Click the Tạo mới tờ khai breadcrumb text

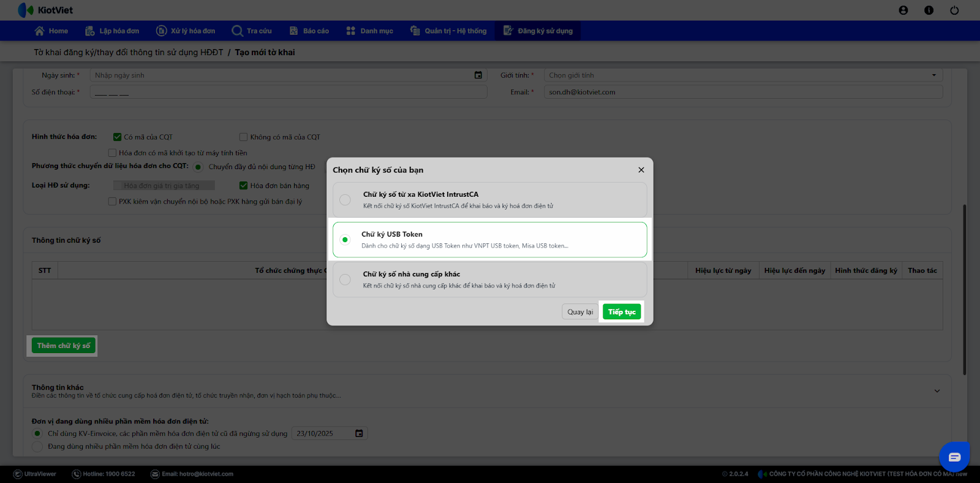[265, 53]
